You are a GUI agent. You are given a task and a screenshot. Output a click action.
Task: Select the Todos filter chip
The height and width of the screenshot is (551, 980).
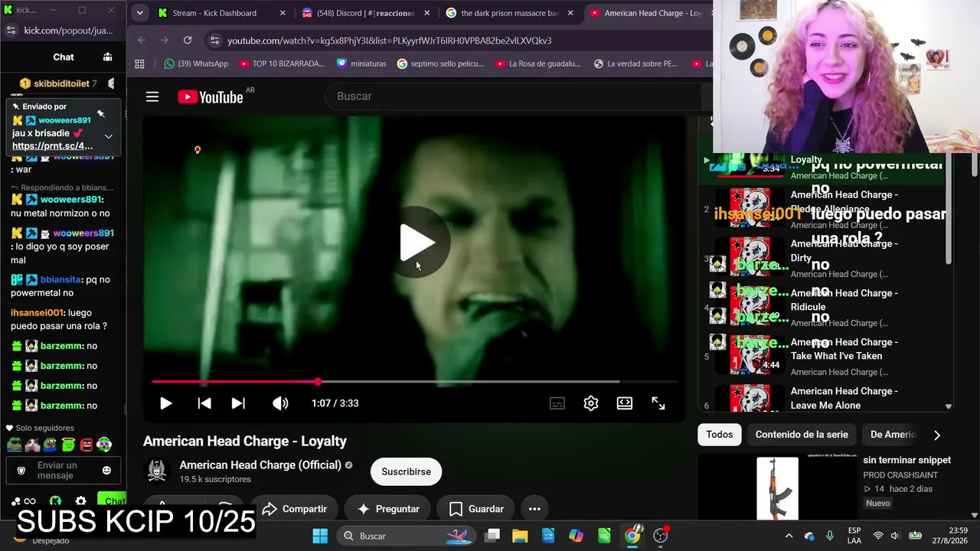[720, 435]
